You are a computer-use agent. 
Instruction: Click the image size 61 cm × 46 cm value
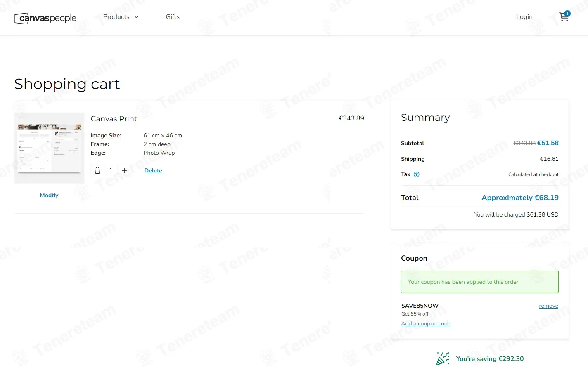tap(163, 135)
